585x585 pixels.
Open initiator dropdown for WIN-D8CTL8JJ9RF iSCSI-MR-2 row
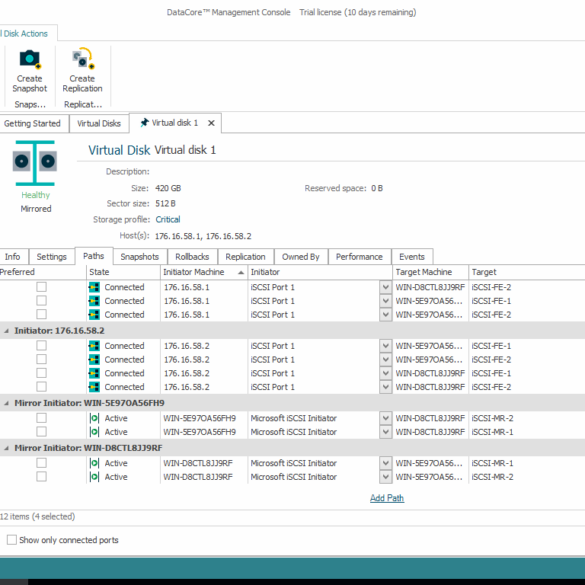pos(385,477)
